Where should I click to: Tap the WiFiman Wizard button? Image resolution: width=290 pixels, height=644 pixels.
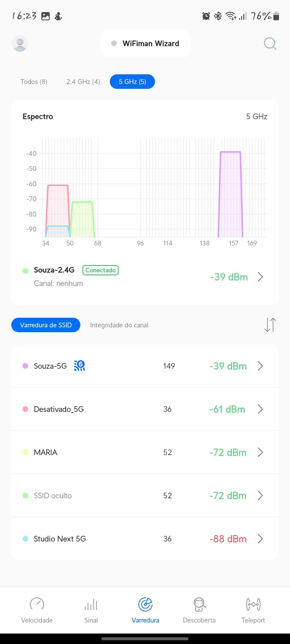145,43
